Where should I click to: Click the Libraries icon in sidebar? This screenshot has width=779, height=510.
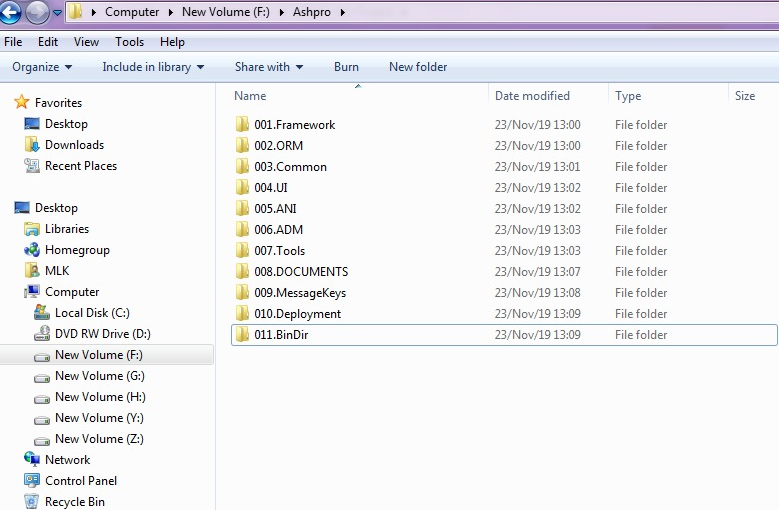[x=31, y=229]
